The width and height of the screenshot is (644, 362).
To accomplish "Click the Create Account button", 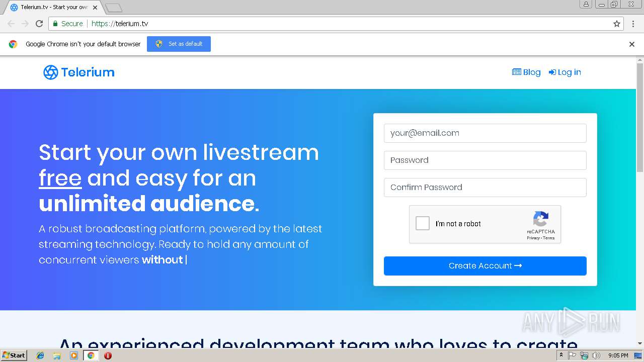I will (485, 266).
